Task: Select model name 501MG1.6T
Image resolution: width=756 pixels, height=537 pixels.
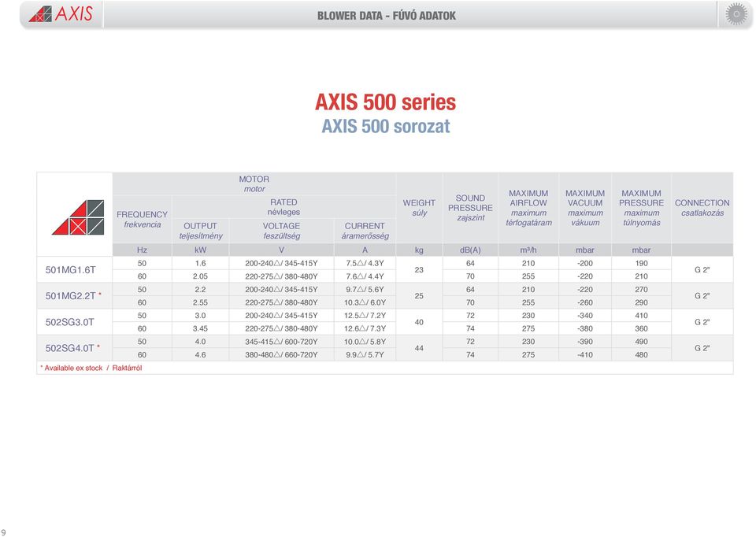Action: tap(70, 270)
